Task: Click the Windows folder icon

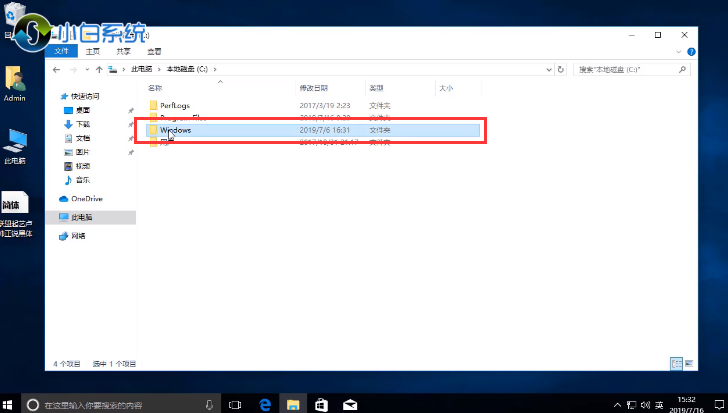Action: click(x=153, y=130)
